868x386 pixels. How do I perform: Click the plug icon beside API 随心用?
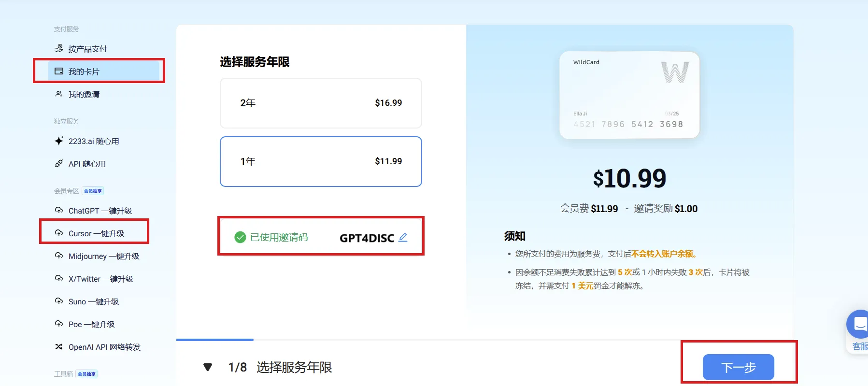point(59,163)
